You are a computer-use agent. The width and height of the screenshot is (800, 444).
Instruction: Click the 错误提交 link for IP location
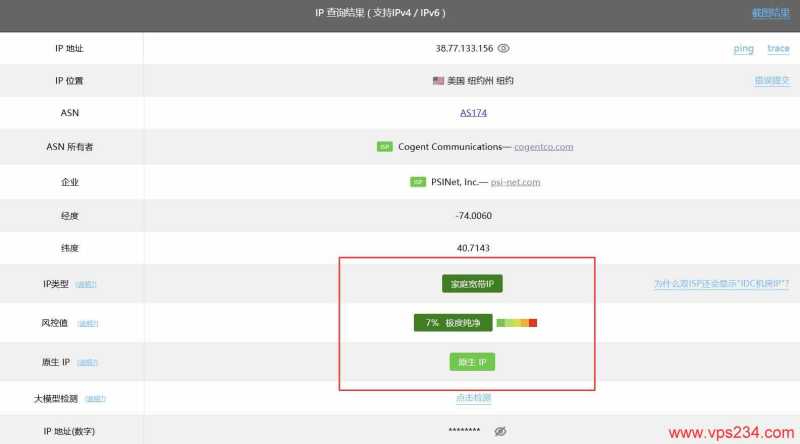771,81
